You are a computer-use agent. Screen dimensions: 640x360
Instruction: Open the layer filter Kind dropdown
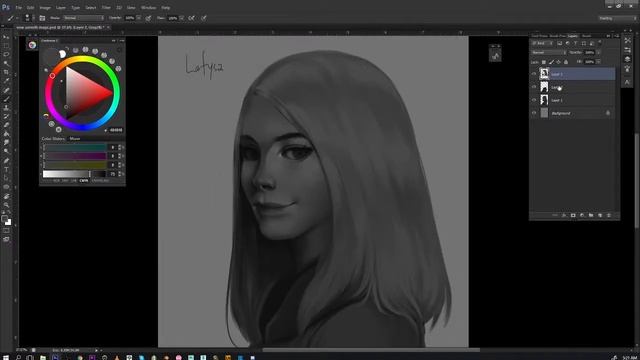tap(542, 43)
